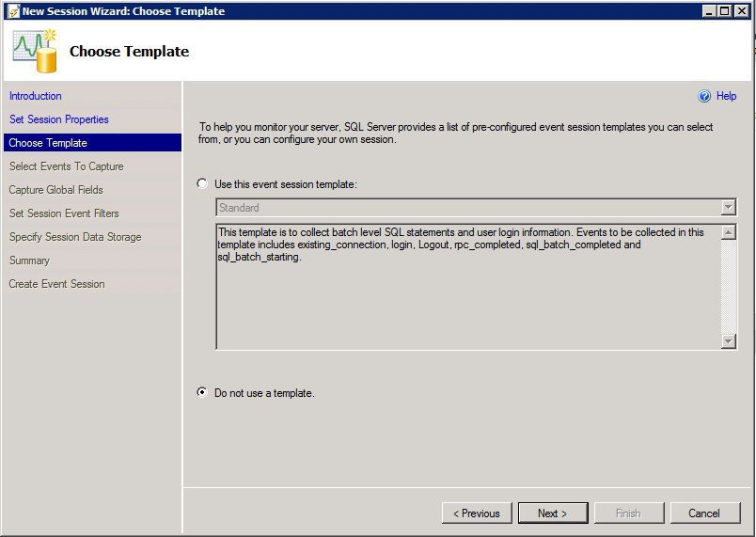Screen dimensions: 756x537
Task: Open Summary step in sidebar
Action: (29, 261)
